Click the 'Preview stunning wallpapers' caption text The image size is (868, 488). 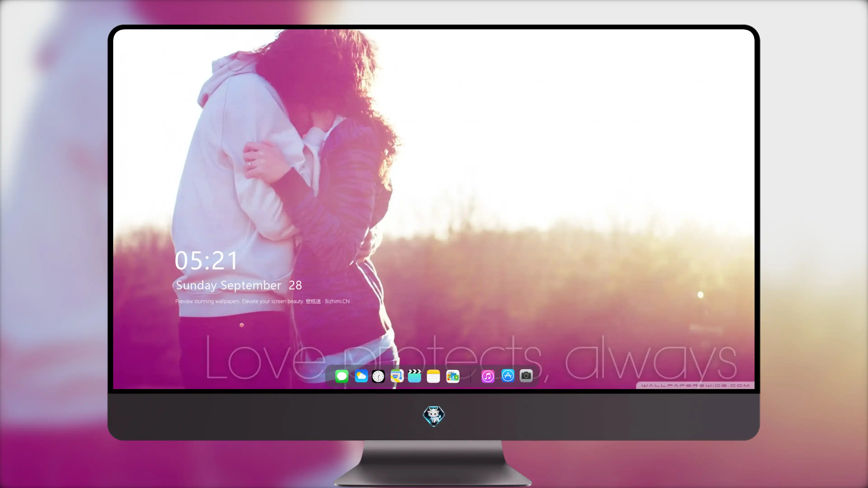(x=262, y=301)
